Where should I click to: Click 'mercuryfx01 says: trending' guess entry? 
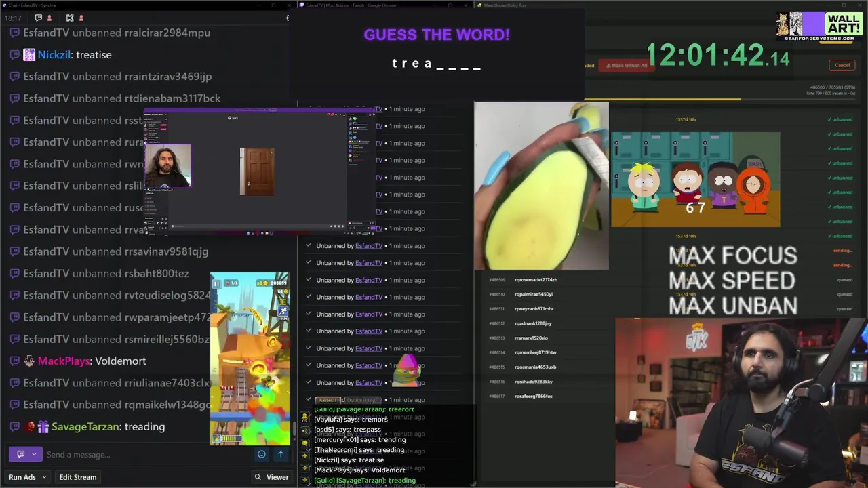point(359,440)
